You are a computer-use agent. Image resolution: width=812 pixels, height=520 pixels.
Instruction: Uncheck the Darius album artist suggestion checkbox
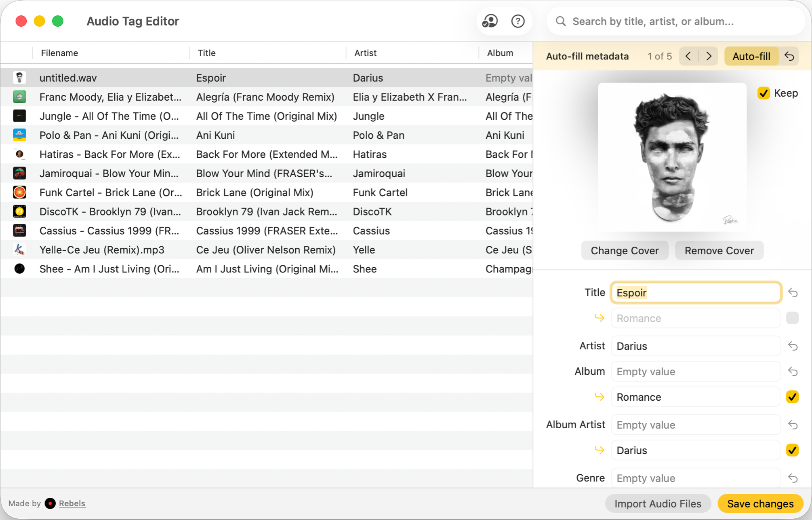[x=792, y=450]
